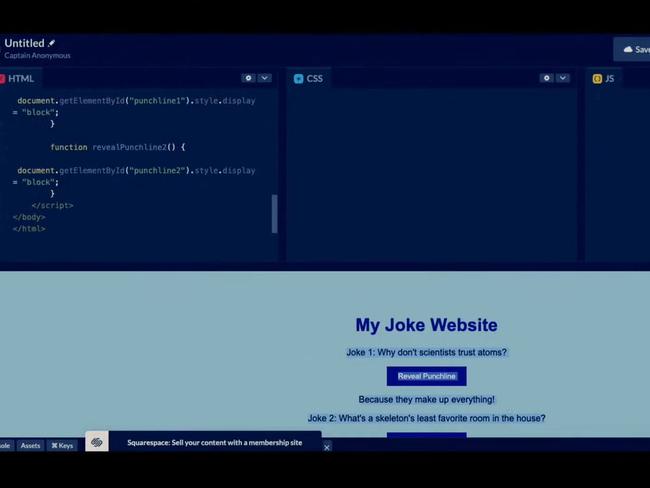This screenshot has height=488, width=650.
Task: Click the Captain Anonymous author name
Action: [x=37, y=55]
